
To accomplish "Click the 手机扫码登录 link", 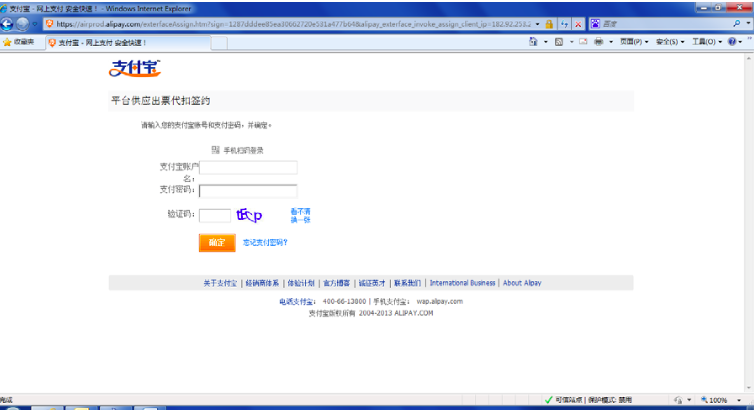I will tap(243, 151).
